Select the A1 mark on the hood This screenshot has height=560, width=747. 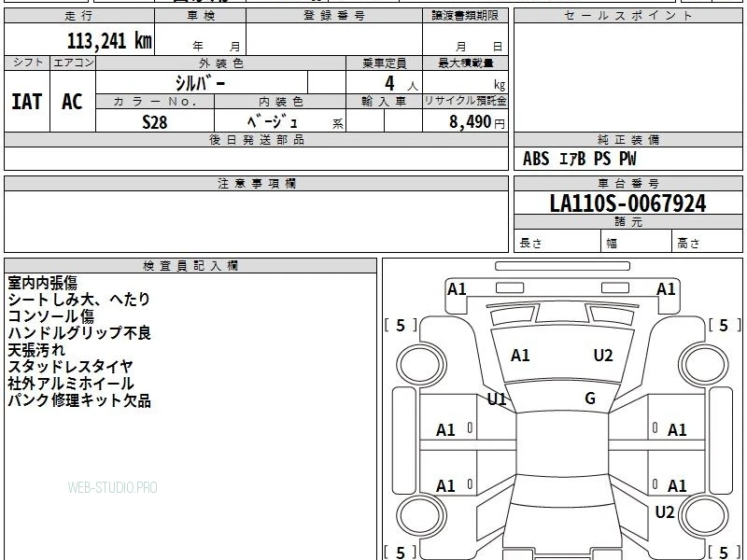tap(520, 356)
